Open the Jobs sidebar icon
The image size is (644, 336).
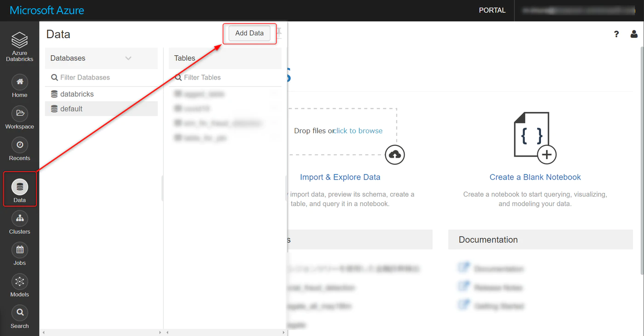pyautogui.click(x=19, y=250)
